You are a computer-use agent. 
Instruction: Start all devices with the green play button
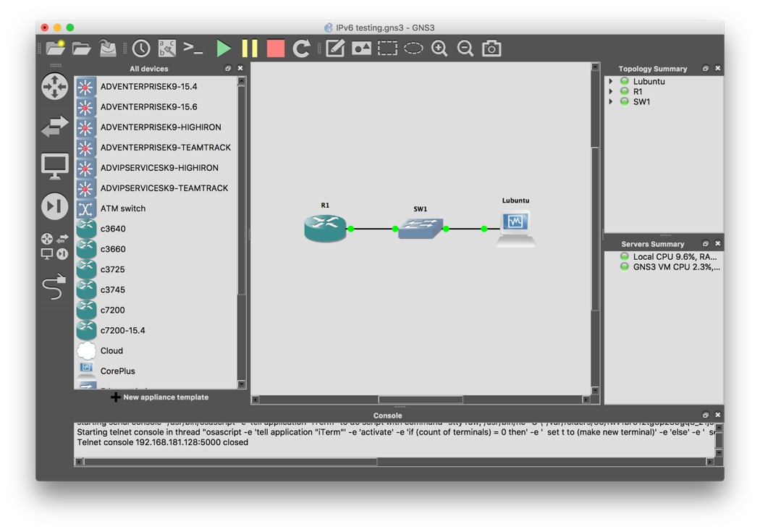tap(223, 48)
